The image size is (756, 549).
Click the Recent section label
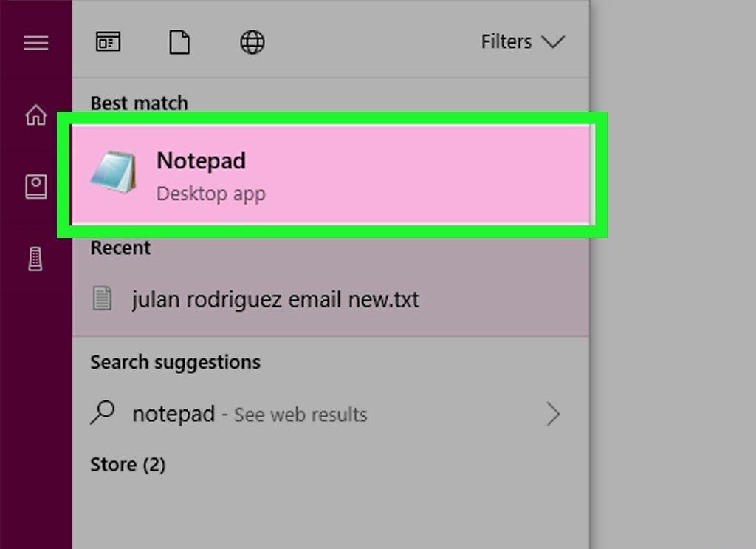120,248
